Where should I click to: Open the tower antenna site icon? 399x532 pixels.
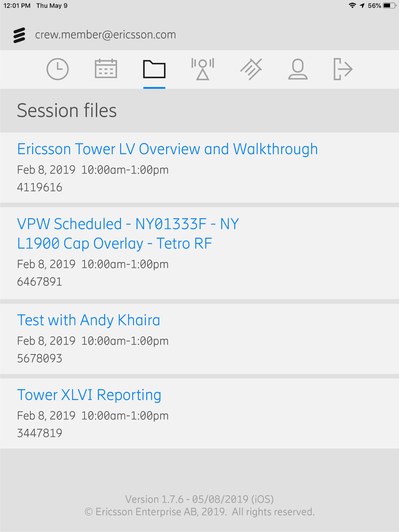(203, 69)
